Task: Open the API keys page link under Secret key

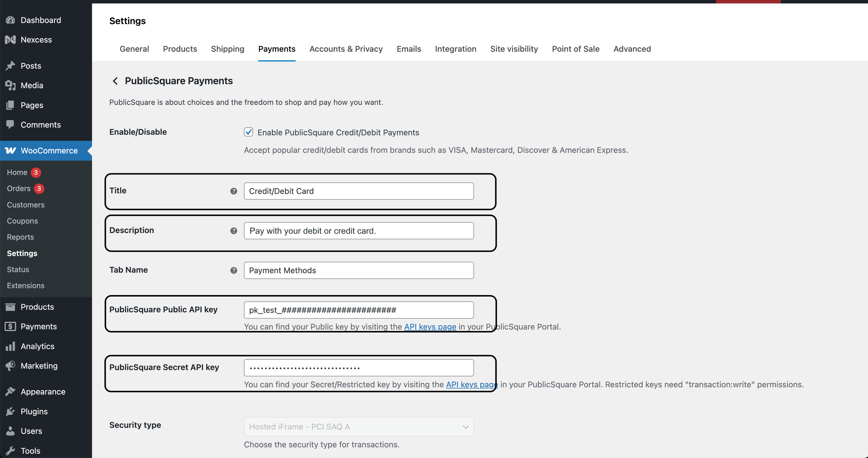Action: [x=472, y=385]
